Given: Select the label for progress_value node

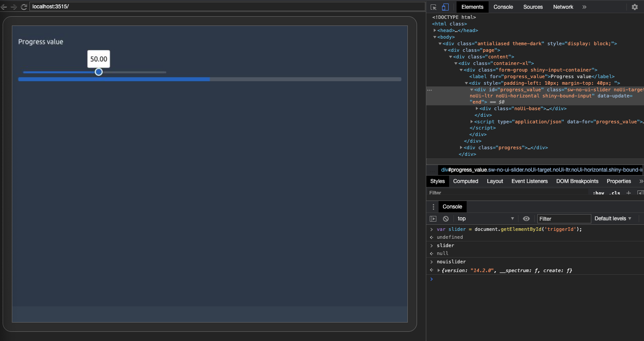Looking at the screenshot, I should 542,76.
